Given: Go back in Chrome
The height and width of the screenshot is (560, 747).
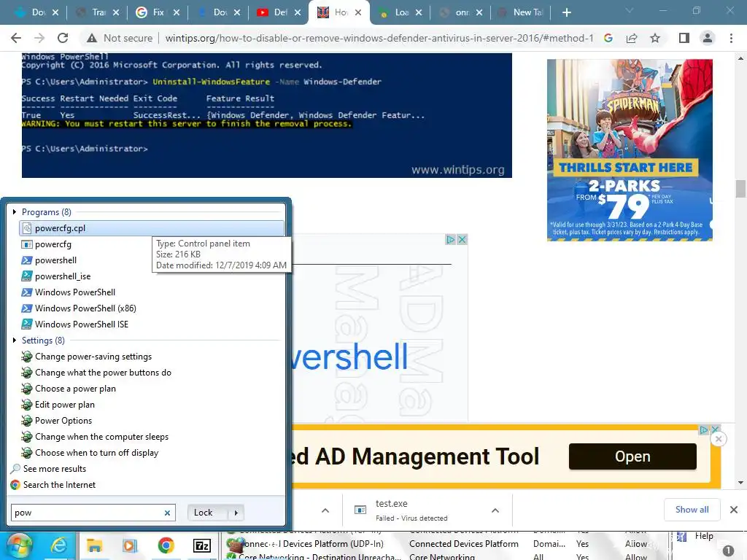Looking at the screenshot, I should tap(16, 38).
